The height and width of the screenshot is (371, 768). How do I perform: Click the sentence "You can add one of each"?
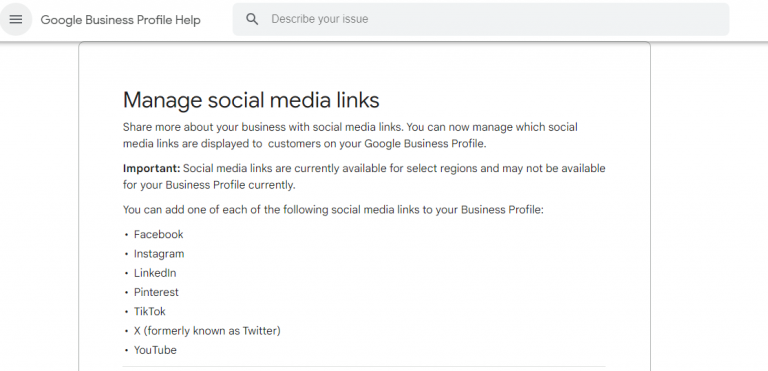click(x=333, y=210)
